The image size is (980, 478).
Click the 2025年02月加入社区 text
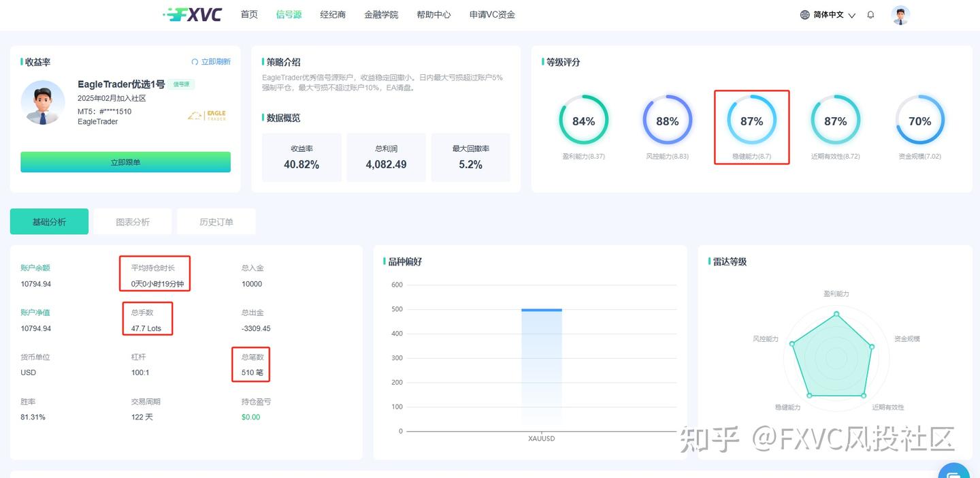[112, 99]
